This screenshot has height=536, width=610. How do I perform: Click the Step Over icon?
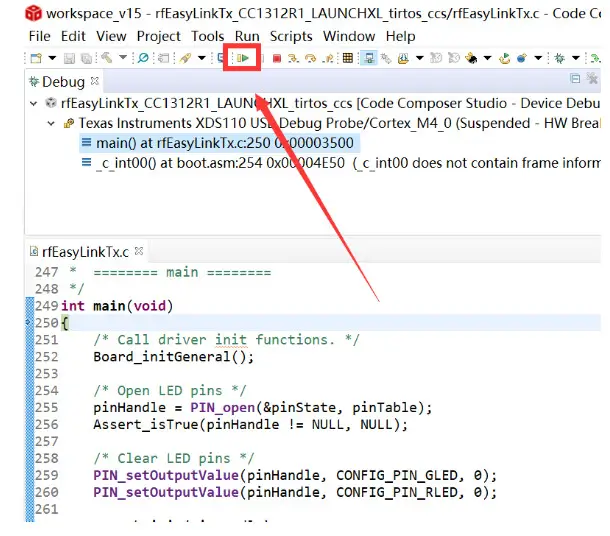(310, 59)
